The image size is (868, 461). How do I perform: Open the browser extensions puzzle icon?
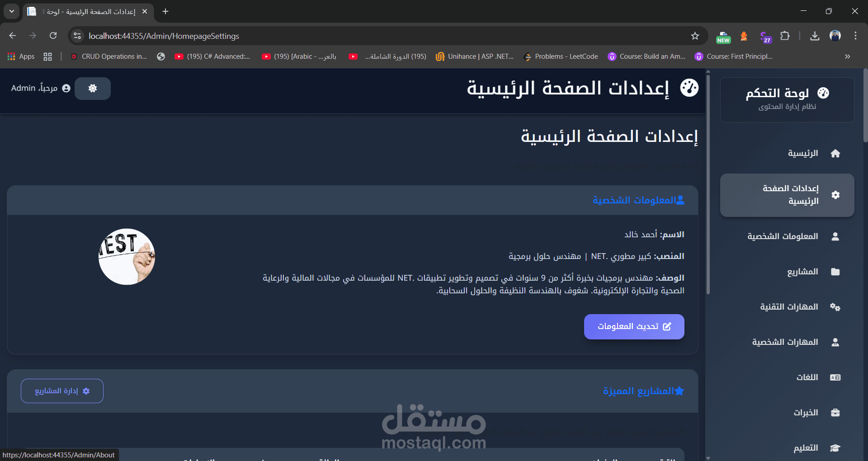(x=785, y=36)
